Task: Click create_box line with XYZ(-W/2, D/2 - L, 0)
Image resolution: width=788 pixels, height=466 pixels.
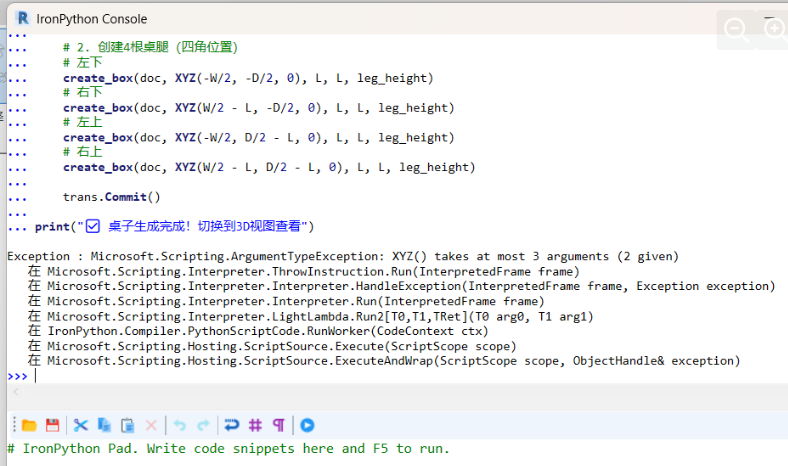Action: tap(258, 137)
